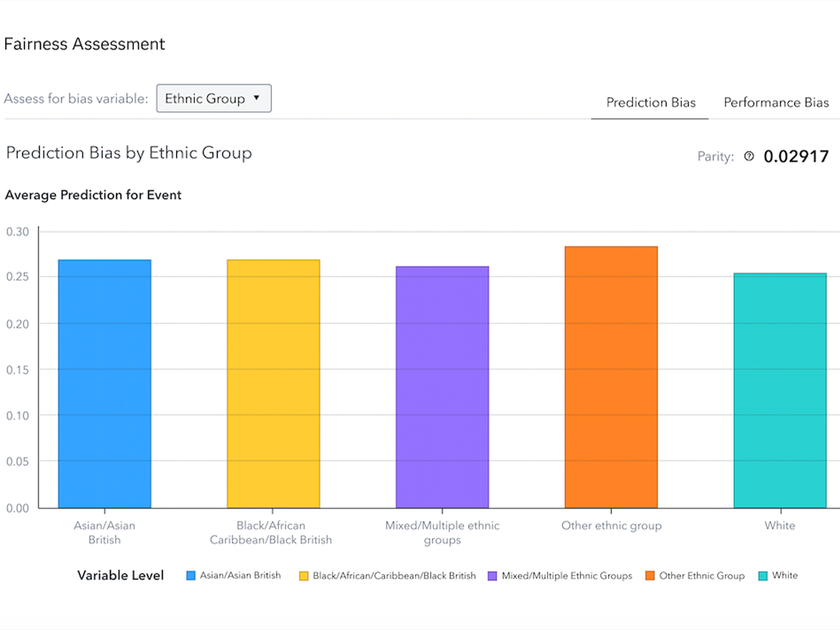Select the teal White bar in chart
The width and height of the screenshot is (840, 630).
(780, 391)
